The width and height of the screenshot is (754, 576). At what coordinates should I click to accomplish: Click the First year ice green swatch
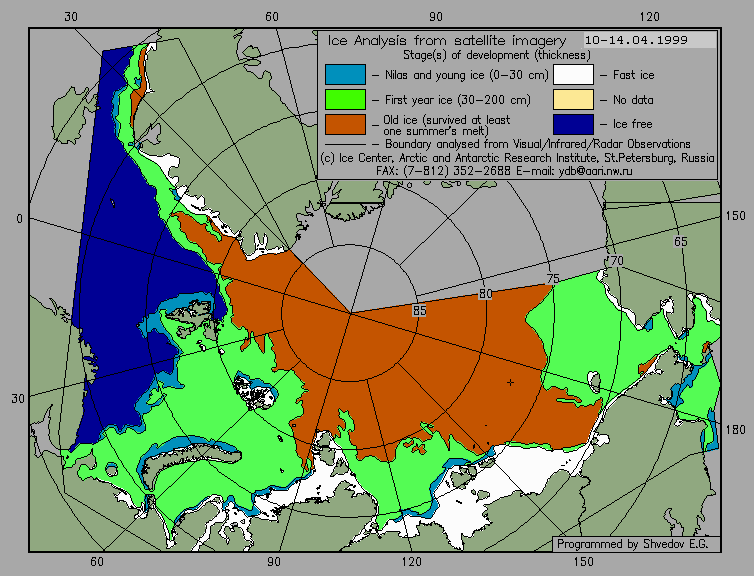[345, 100]
